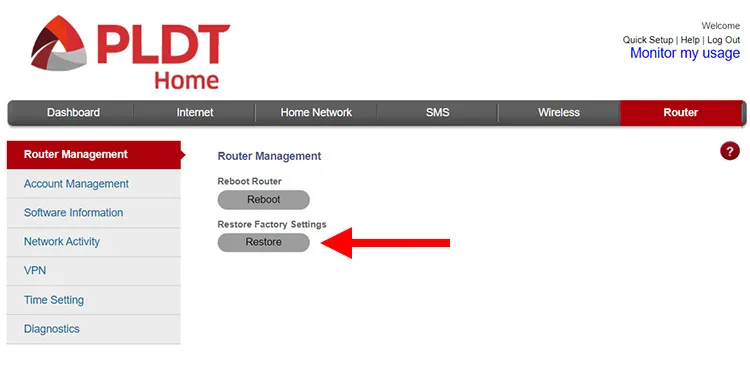
Task: Open the red question mark help icon
Action: [x=729, y=152]
